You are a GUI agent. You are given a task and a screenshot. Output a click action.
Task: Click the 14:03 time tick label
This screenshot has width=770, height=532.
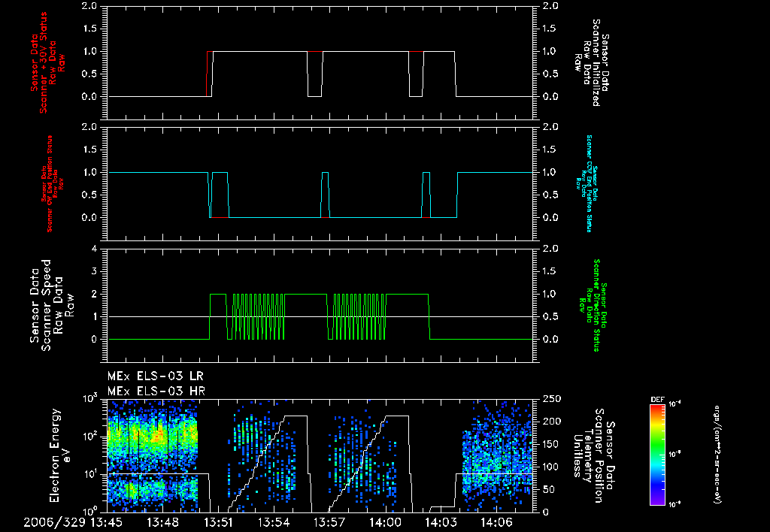[x=441, y=523]
